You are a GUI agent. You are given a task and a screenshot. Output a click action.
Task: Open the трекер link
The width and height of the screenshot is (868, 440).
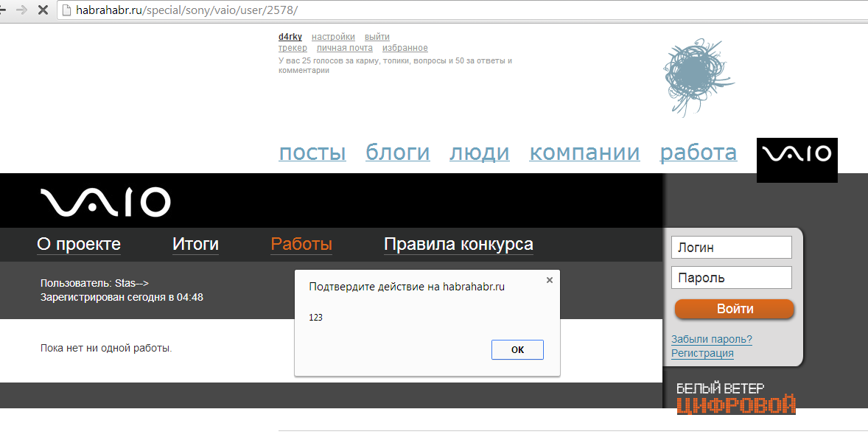point(293,48)
